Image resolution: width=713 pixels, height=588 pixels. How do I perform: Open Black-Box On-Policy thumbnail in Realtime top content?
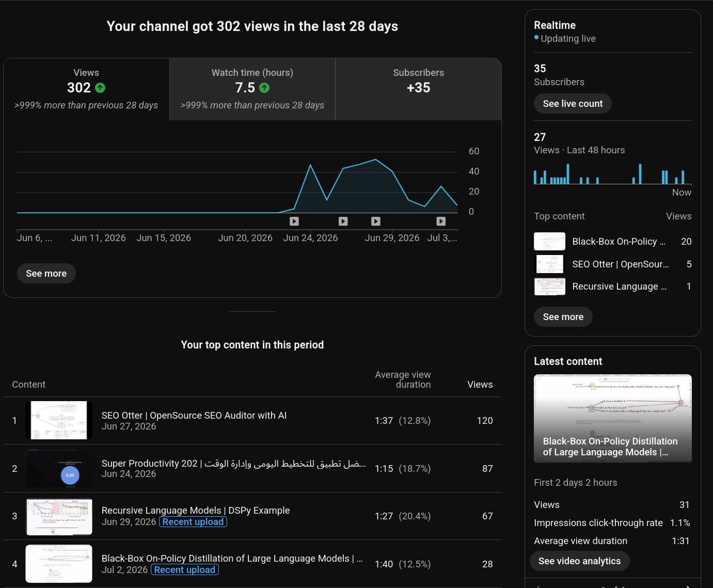[x=549, y=242]
